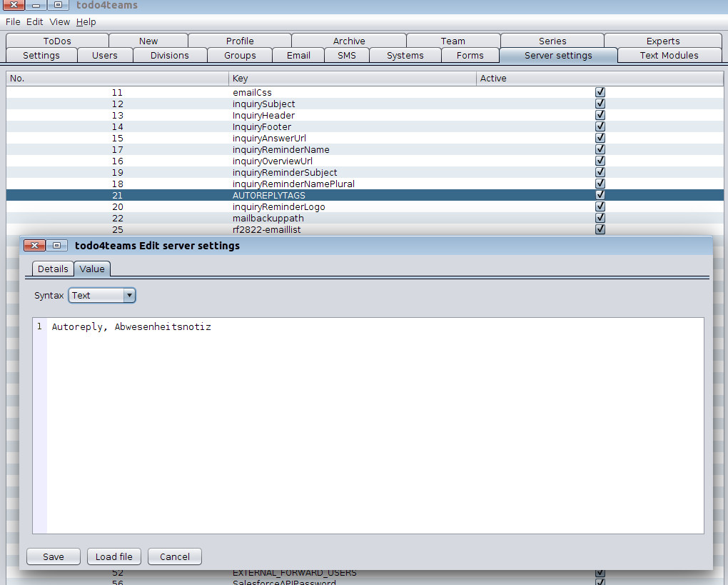Toggle Active checkbox for inquirySubject
728x585 pixels.
[x=600, y=104]
